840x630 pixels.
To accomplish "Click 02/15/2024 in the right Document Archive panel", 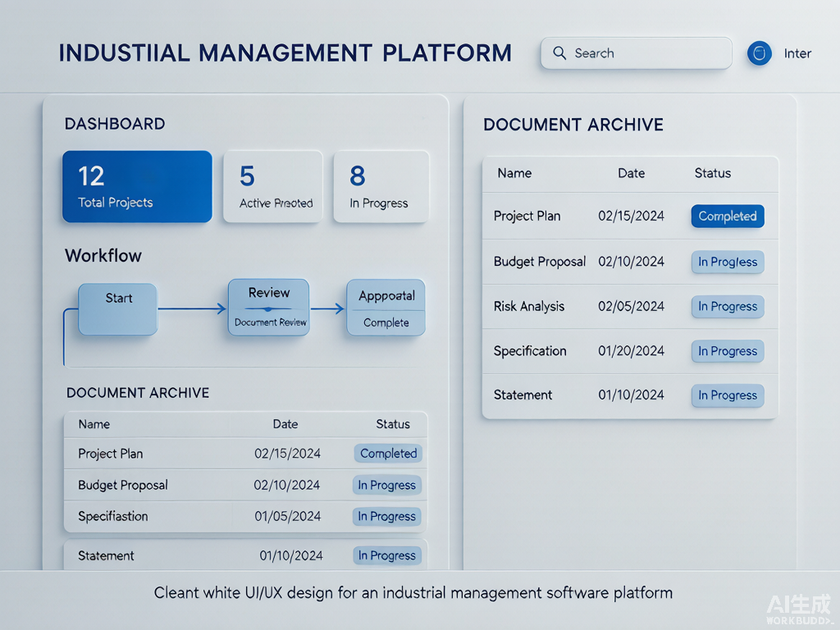I will point(631,216).
